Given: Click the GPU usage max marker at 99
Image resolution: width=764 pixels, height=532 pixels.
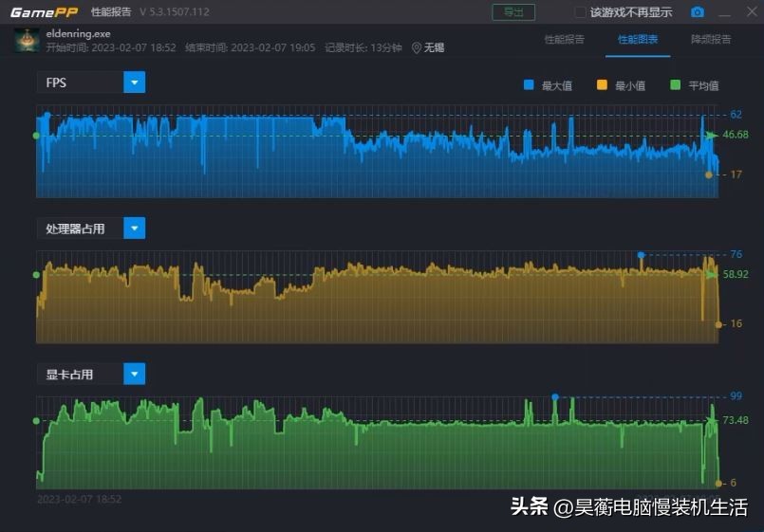Looking at the screenshot, I should click(x=555, y=397).
